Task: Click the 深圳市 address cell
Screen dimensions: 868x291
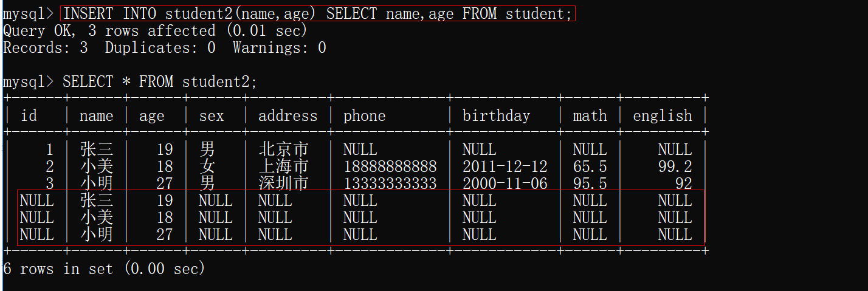Action: [x=283, y=183]
